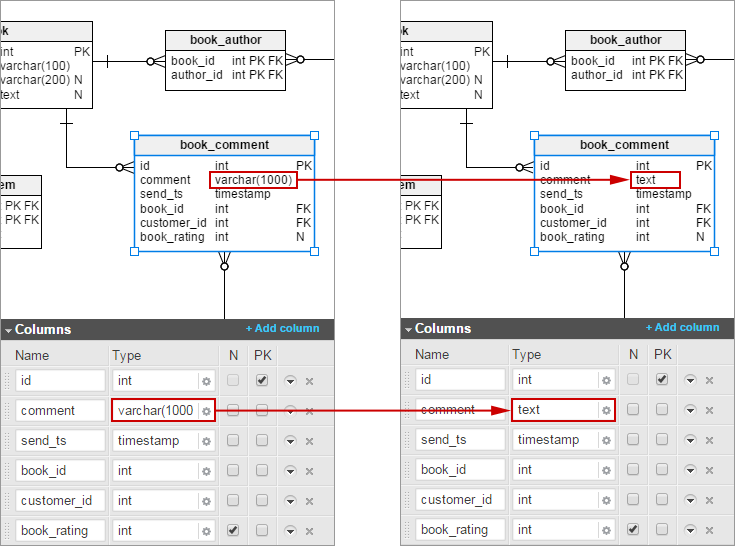
Task: Edit the send_ts name field in right panel
Action: tap(460, 440)
